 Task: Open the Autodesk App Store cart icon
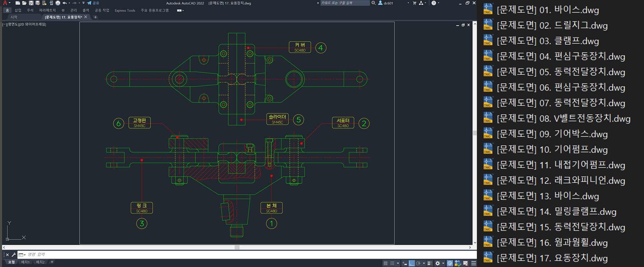click(414, 3)
